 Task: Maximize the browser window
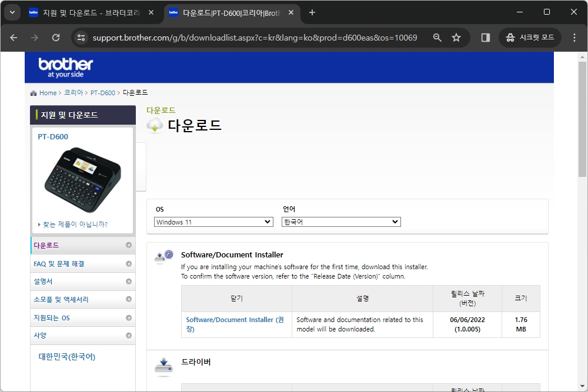(547, 12)
